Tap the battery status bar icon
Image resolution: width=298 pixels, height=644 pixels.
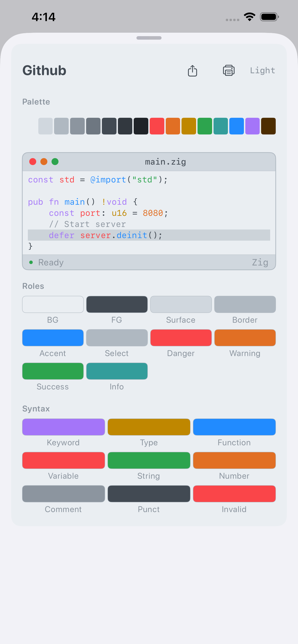tap(269, 17)
